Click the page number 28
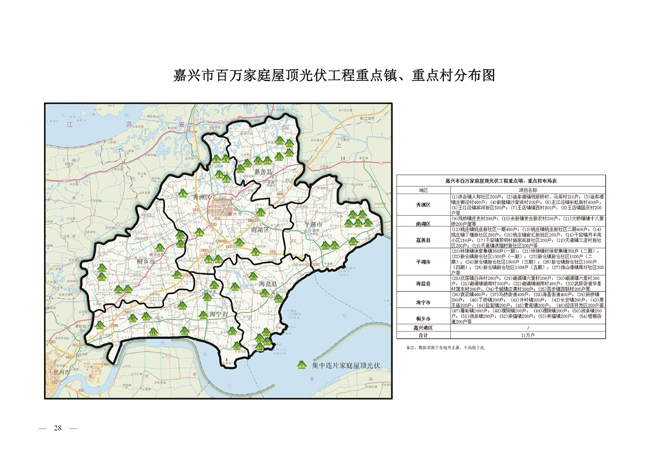This screenshot has height=460, width=650. (58, 428)
